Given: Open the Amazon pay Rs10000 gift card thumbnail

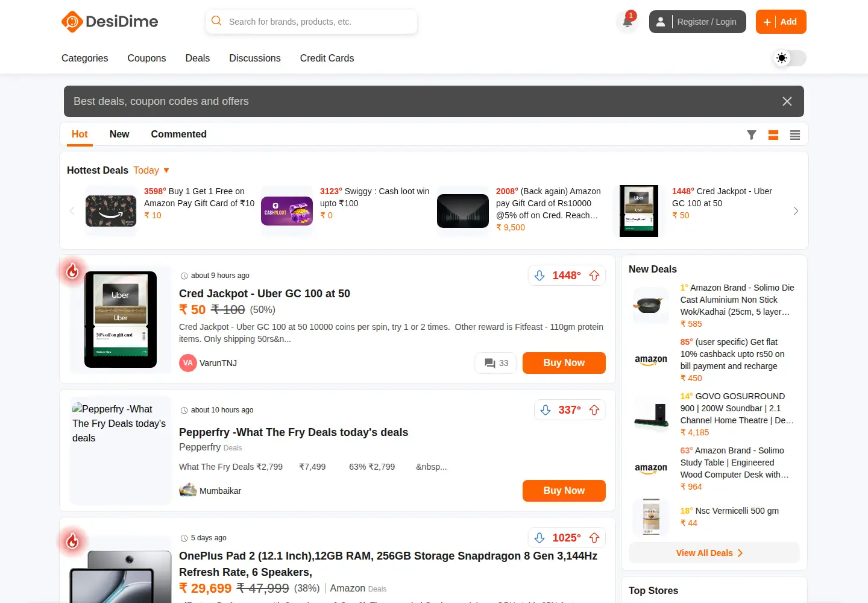Looking at the screenshot, I should (x=463, y=211).
